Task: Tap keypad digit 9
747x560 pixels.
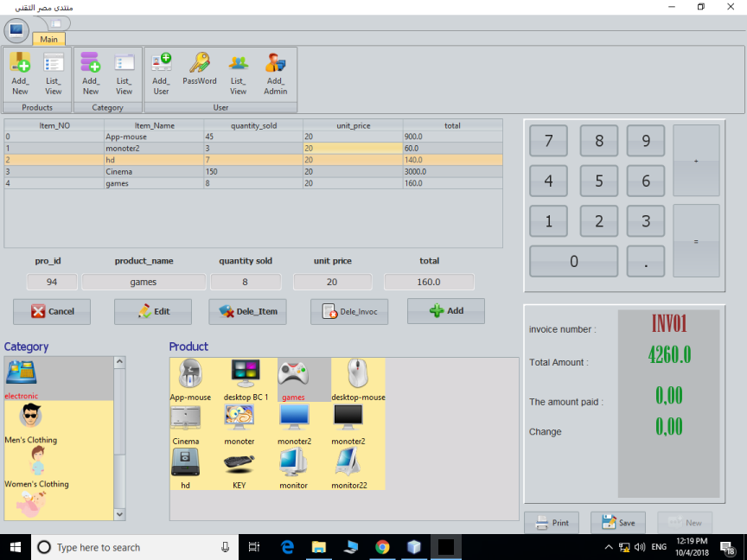Action: point(646,141)
